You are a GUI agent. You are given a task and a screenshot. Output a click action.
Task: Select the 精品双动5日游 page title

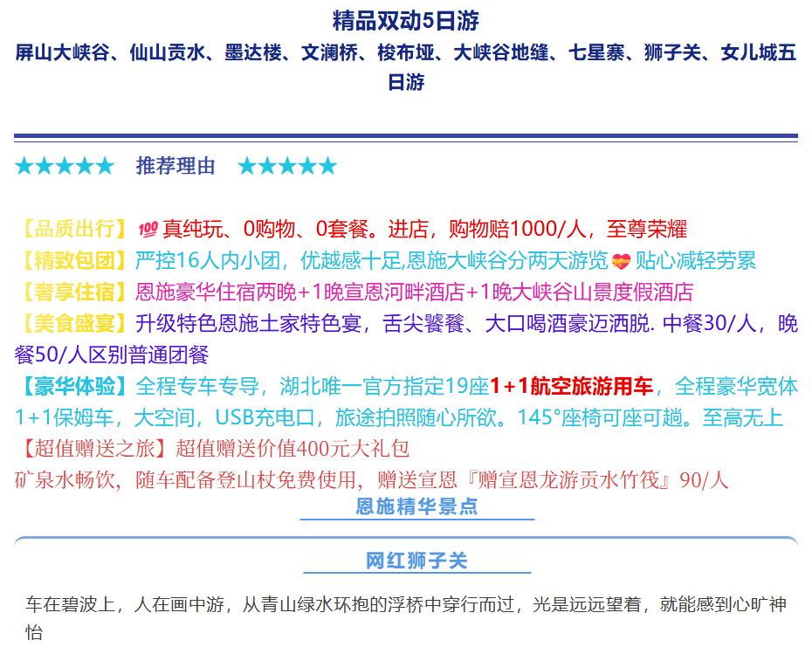(405, 20)
